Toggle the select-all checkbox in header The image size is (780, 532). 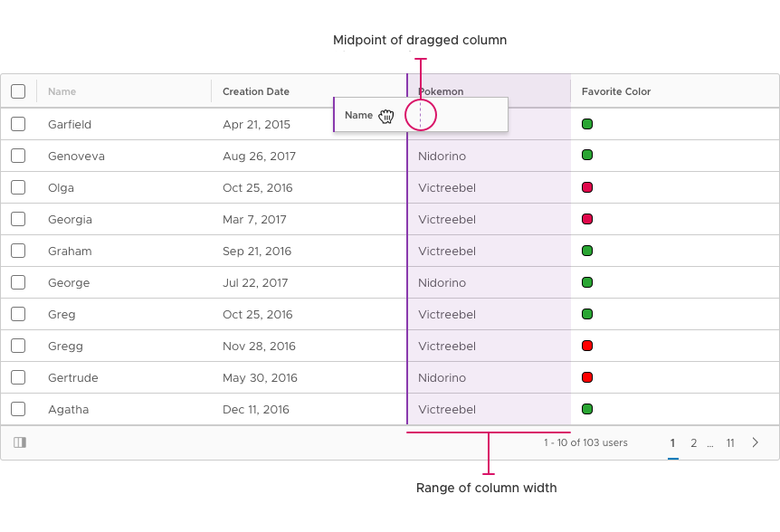18,91
